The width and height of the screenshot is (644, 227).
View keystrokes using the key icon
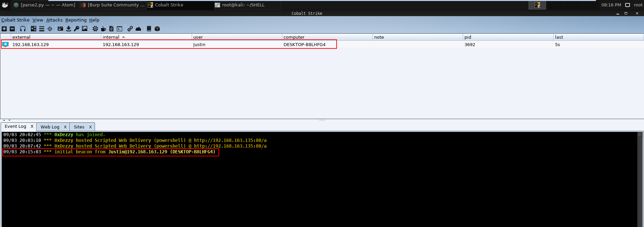77,29
